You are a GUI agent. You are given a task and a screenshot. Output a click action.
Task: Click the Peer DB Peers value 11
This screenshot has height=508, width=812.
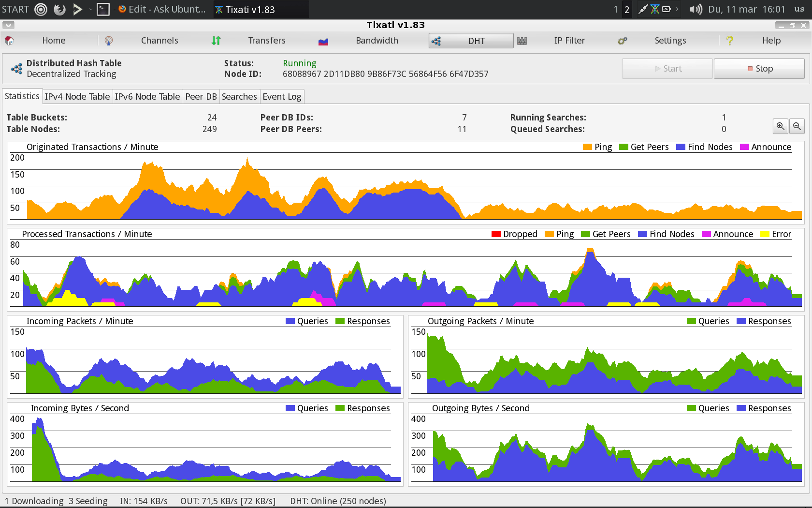[x=462, y=129]
